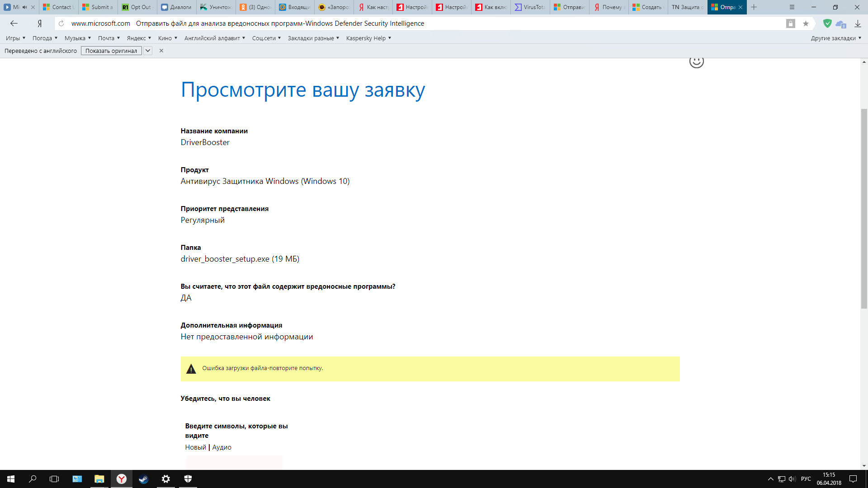Open File Explorer from the taskbar
This screenshot has height=488, width=868.
point(99,479)
